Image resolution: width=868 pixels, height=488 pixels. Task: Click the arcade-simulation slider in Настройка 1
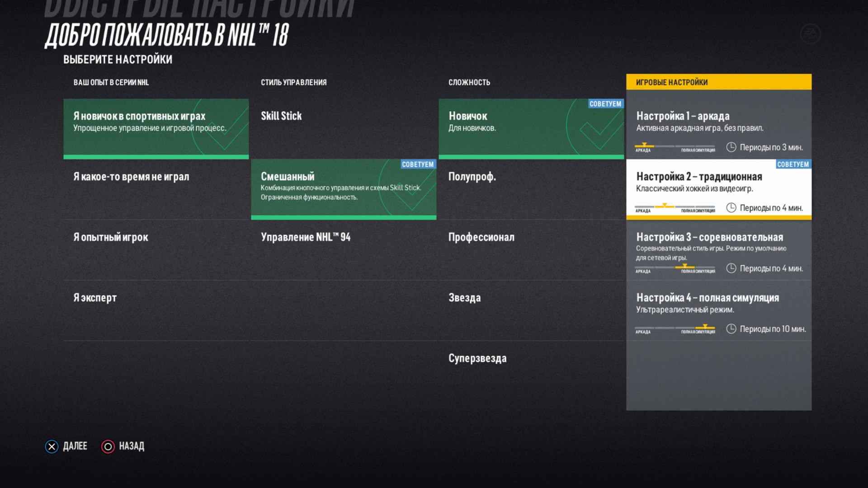click(675, 147)
